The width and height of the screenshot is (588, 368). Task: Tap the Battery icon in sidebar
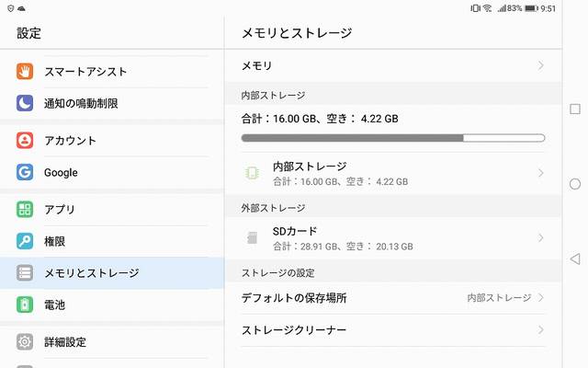[x=25, y=305]
